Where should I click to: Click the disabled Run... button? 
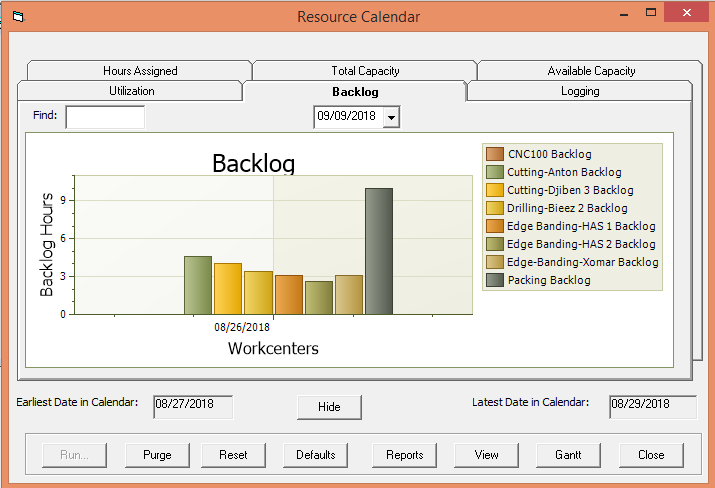[74, 455]
